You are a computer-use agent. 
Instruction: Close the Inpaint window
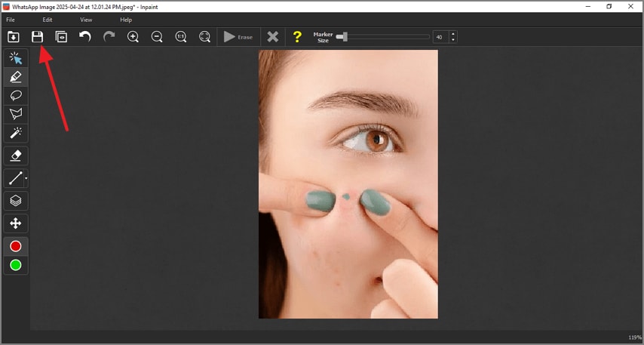tap(631, 7)
